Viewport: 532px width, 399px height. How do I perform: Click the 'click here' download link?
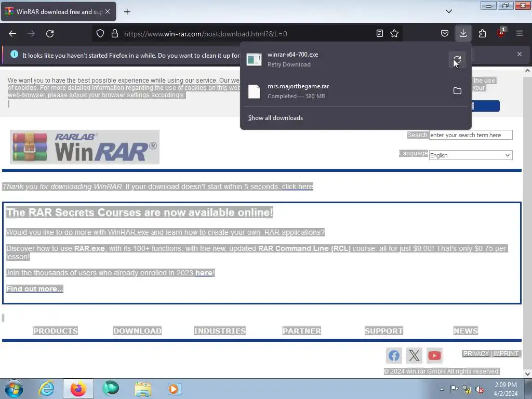pyautogui.click(x=298, y=187)
